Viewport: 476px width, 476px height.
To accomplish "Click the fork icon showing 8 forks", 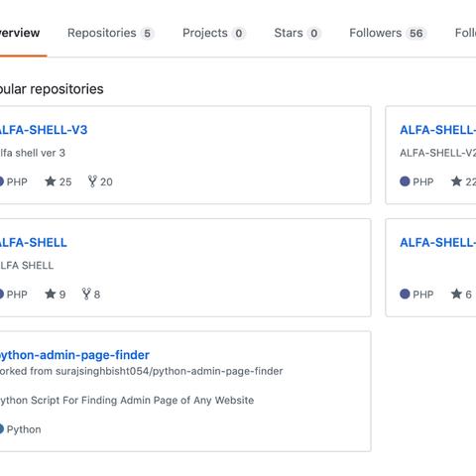I will pyautogui.click(x=86, y=294).
